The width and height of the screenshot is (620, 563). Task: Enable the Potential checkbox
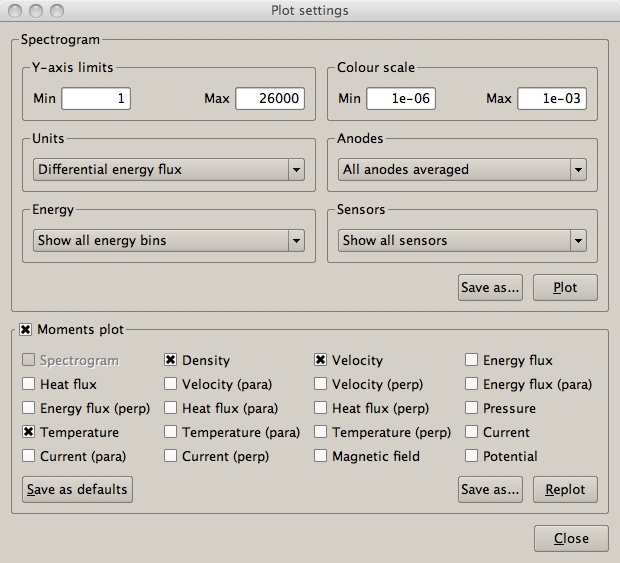coord(471,456)
